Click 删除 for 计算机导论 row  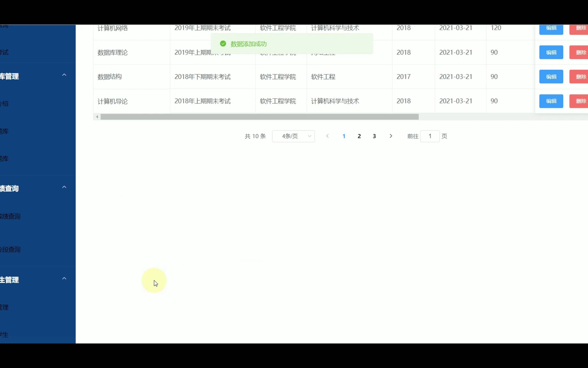tap(579, 101)
